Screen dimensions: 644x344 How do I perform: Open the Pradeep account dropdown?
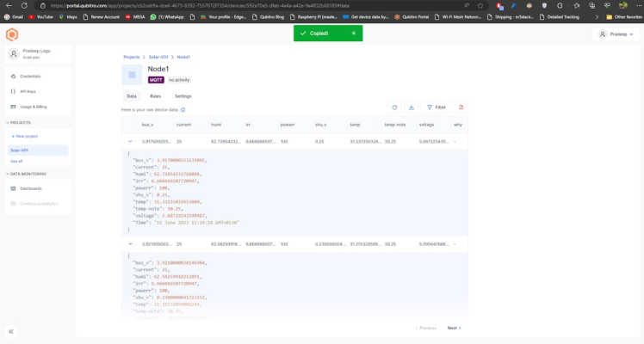[616, 34]
